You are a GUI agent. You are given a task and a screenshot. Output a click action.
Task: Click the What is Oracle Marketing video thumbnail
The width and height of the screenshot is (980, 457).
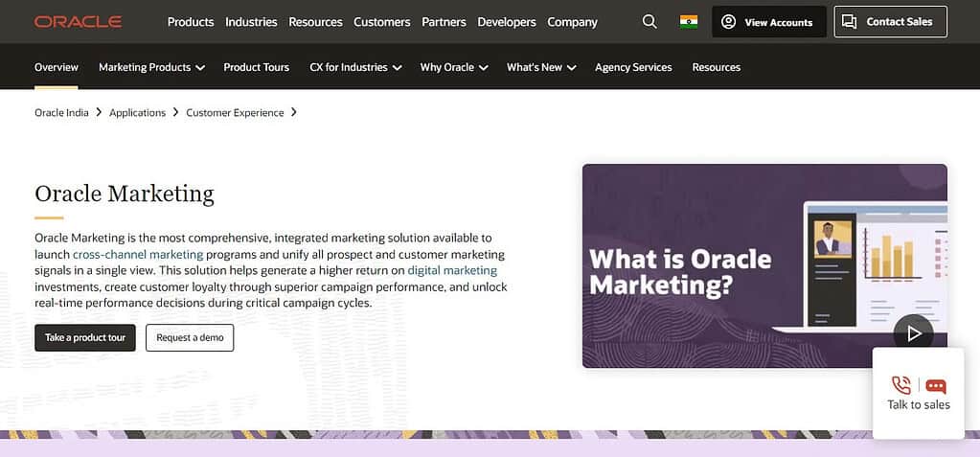764,265
